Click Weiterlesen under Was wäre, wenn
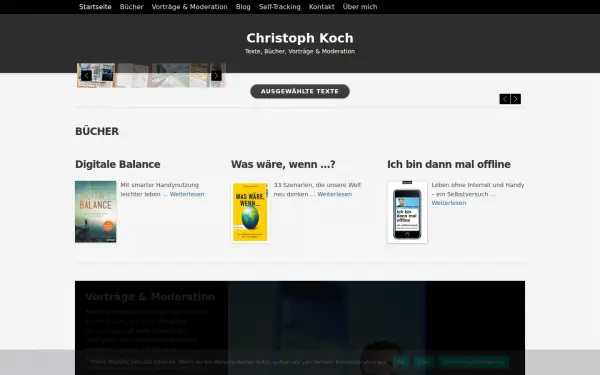 334,194
